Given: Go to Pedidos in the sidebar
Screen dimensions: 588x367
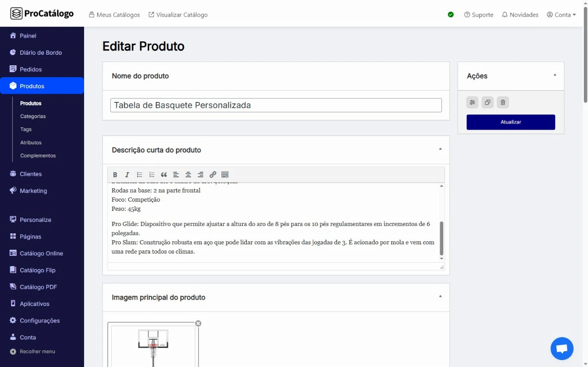Looking at the screenshot, I should click(31, 69).
